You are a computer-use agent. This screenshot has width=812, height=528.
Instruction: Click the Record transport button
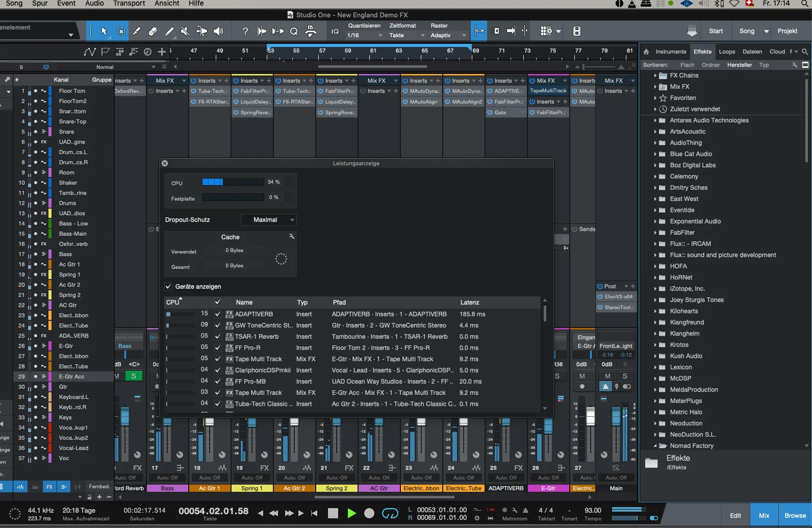(369, 513)
